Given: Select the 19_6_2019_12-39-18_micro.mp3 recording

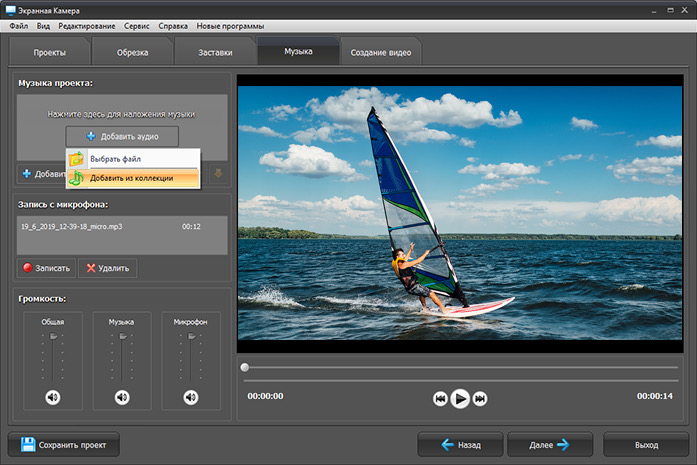Looking at the screenshot, I should pos(122,227).
